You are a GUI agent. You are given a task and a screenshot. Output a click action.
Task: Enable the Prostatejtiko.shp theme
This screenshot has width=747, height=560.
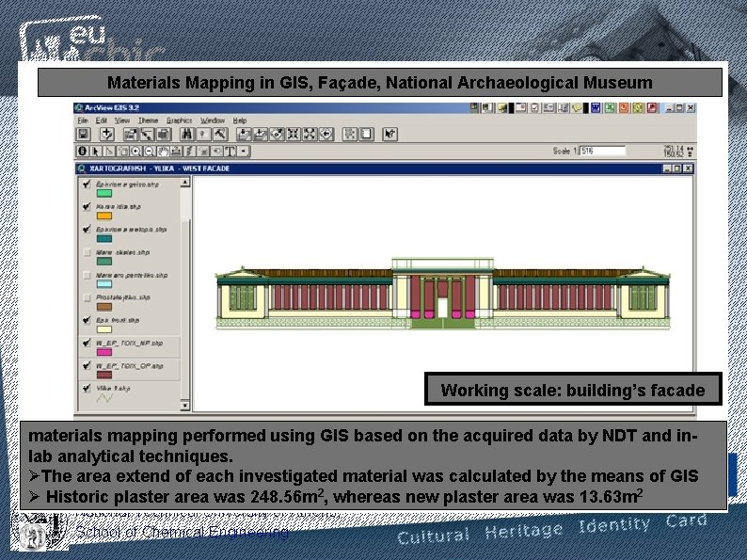[87, 297]
